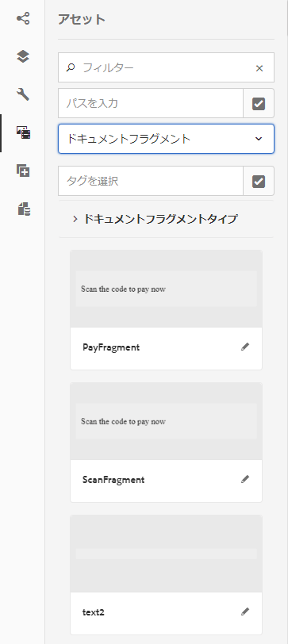Open the layers panel icon
Image resolution: width=288 pixels, height=644 pixels.
point(23,56)
